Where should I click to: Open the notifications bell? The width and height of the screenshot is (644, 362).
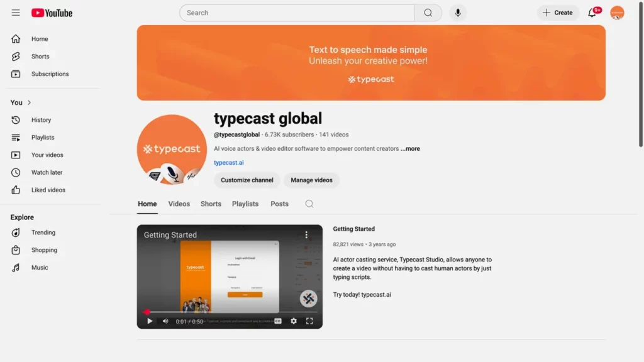coord(592,13)
